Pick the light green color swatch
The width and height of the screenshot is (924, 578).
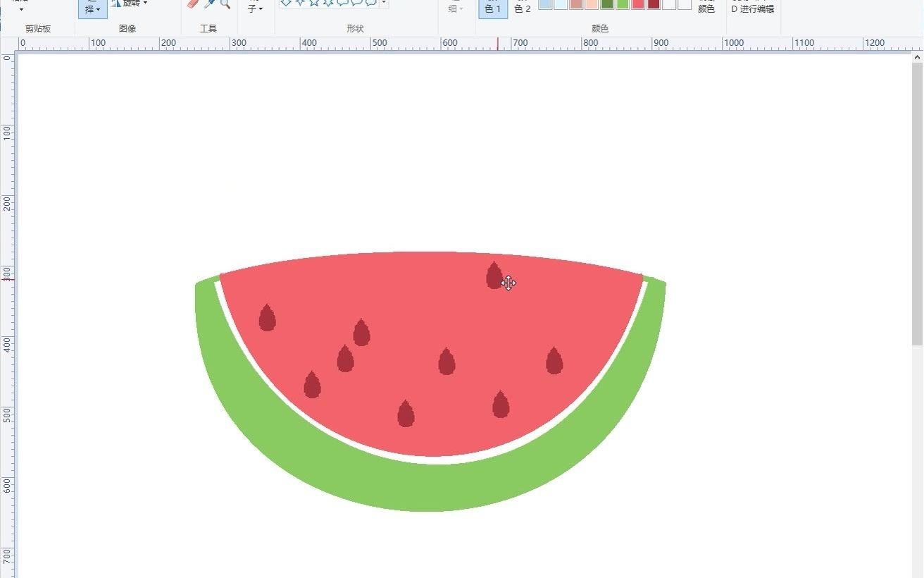[623, 4]
